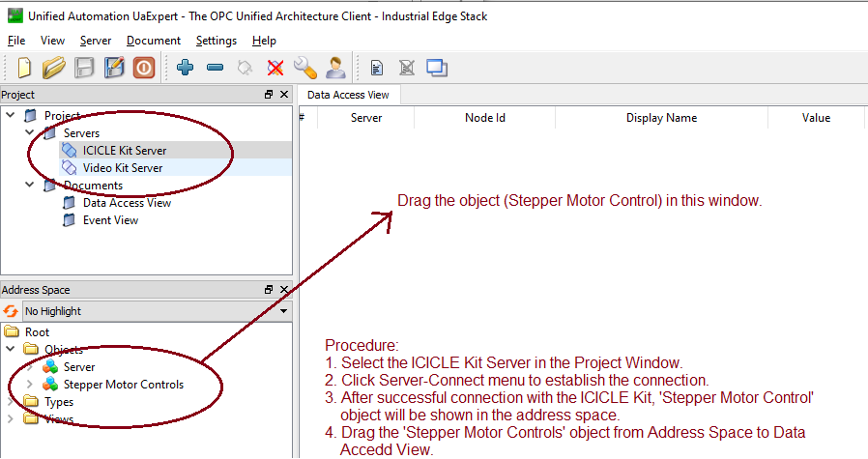The height and width of the screenshot is (459, 868).
Task: Collapse the Objects folder in Address Space
Action: 11,350
